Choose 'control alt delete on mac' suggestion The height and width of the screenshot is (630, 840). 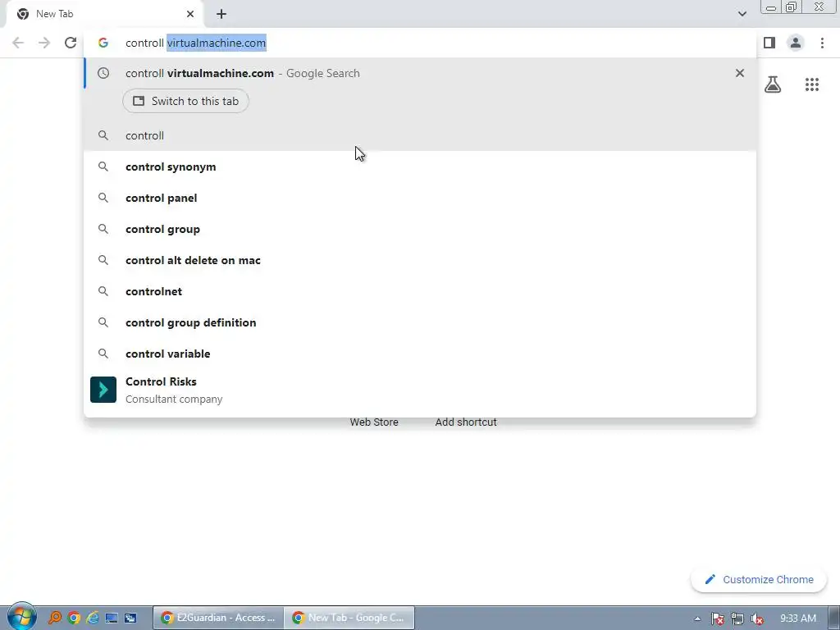tap(420, 260)
